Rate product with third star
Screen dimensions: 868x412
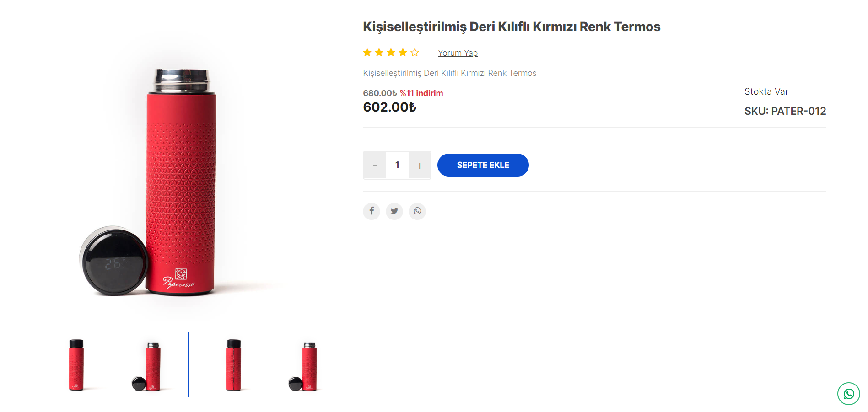391,53
